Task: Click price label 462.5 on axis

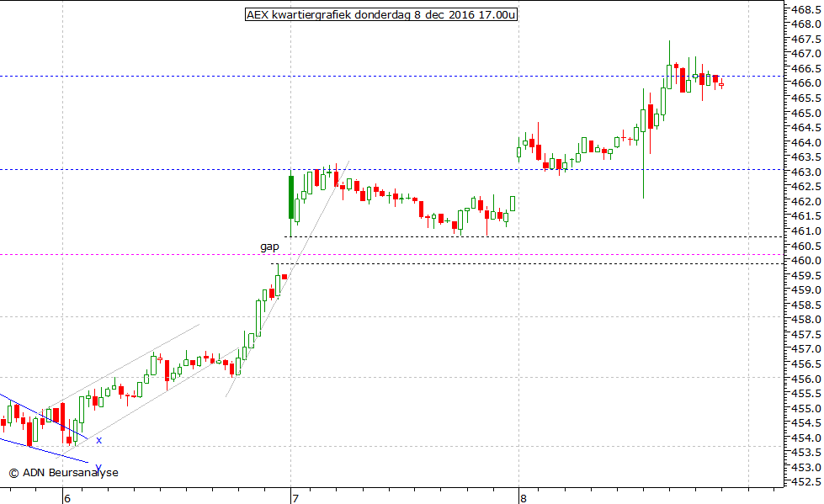Action: tap(806, 187)
